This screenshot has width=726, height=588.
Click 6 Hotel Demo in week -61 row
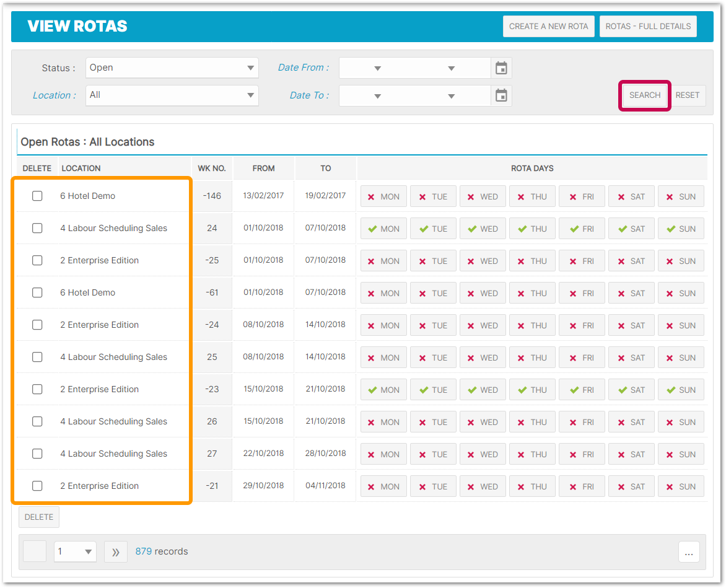click(87, 292)
